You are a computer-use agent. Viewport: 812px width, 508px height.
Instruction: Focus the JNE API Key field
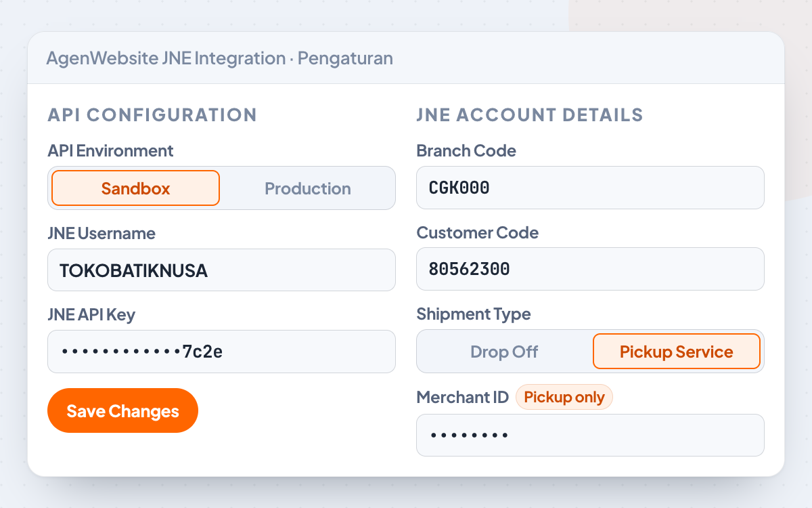tap(221, 352)
